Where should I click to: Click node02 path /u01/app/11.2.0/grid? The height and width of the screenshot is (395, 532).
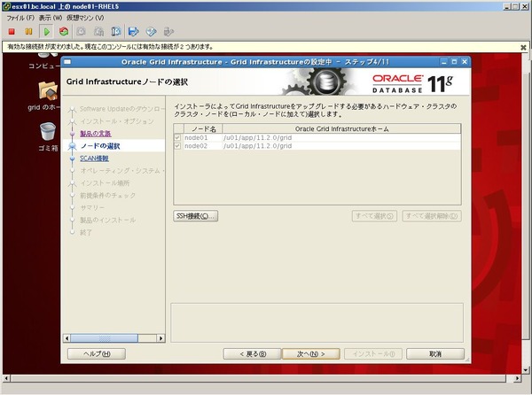pyautogui.click(x=258, y=146)
